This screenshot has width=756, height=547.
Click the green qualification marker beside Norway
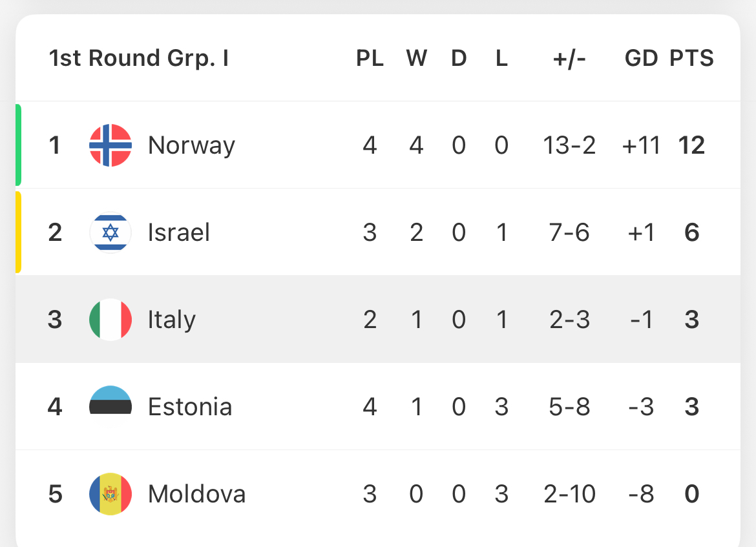coord(18,145)
